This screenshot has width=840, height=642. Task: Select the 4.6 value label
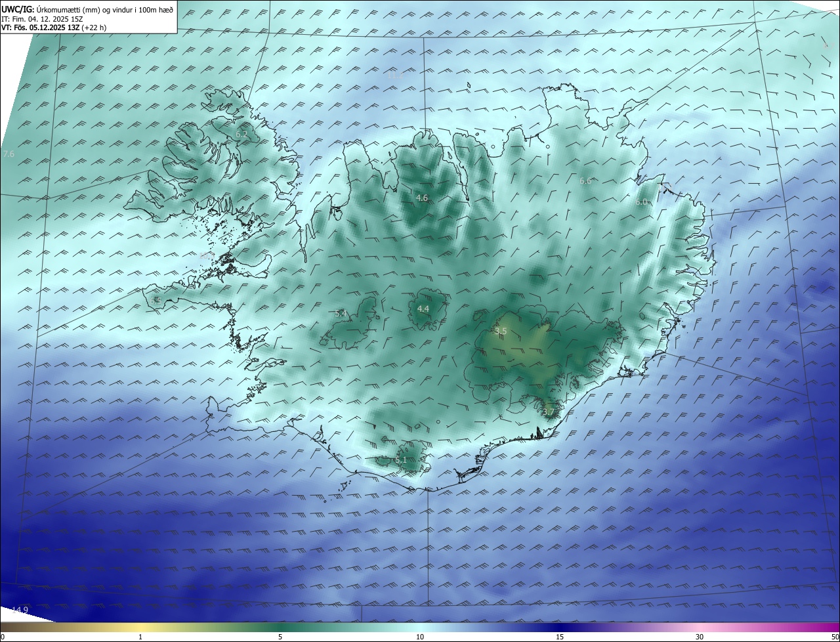click(422, 198)
